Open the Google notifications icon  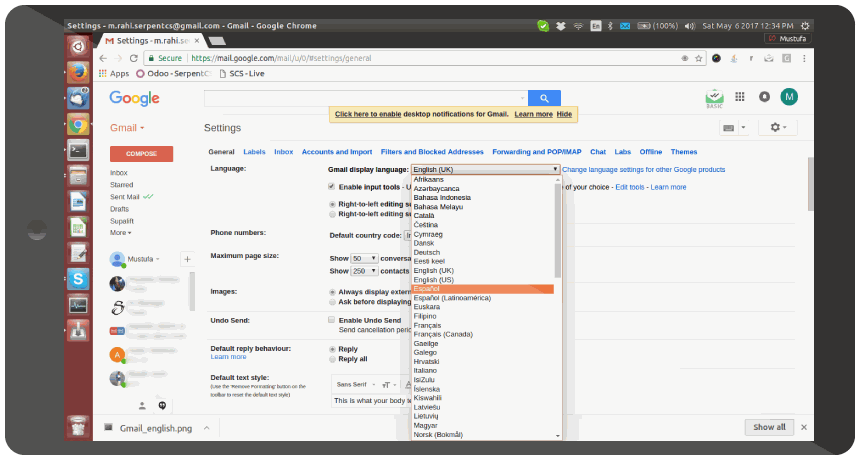pos(764,96)
